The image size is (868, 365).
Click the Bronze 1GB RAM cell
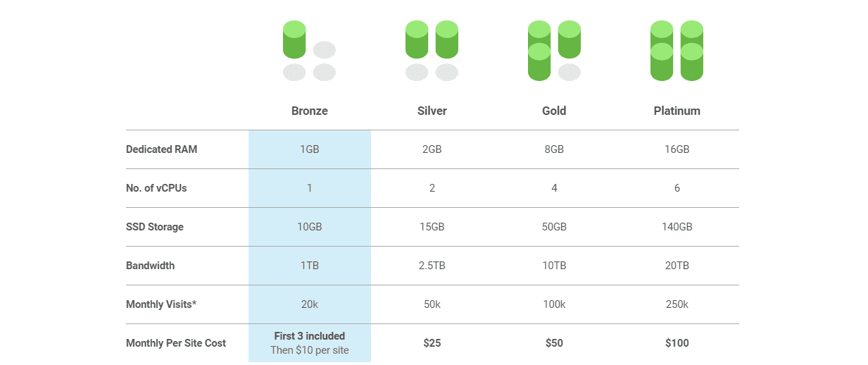[310, 149]
